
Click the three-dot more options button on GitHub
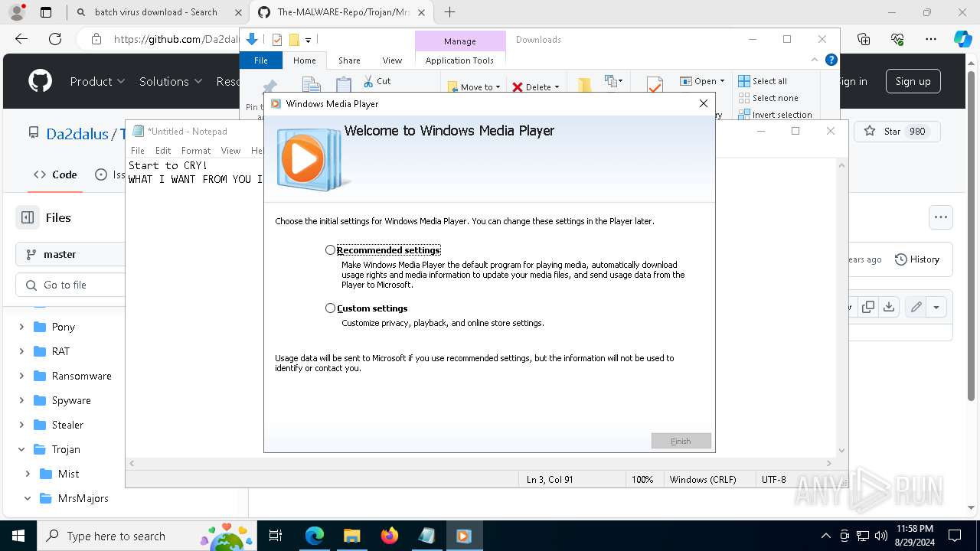940,217
